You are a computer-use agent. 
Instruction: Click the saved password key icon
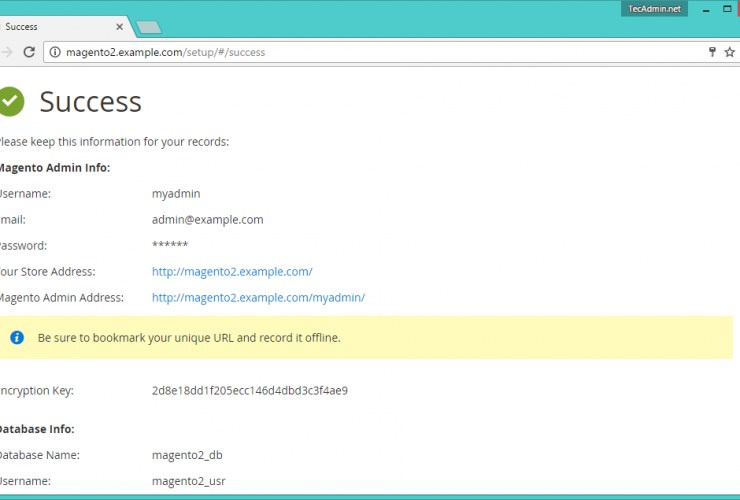(x=712, y=52)
